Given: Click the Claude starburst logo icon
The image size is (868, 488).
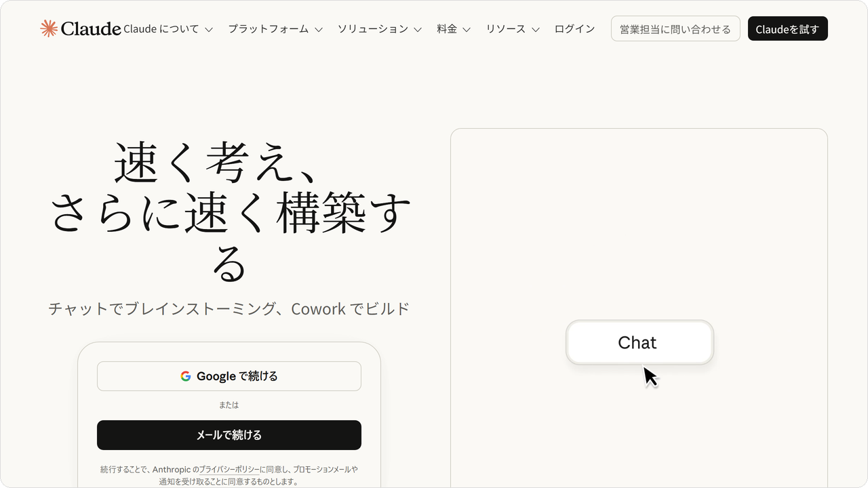Looking at the screenshot, I should [x=49, y=28].
